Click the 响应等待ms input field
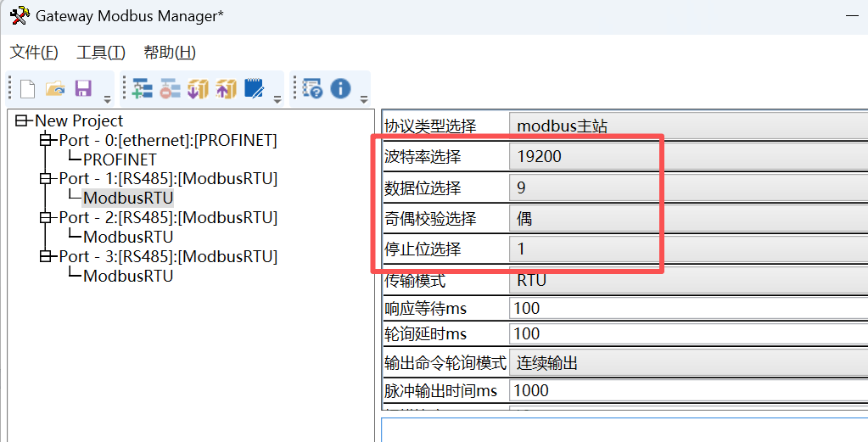This screenshot has width=868, height=442. [688, 308]
